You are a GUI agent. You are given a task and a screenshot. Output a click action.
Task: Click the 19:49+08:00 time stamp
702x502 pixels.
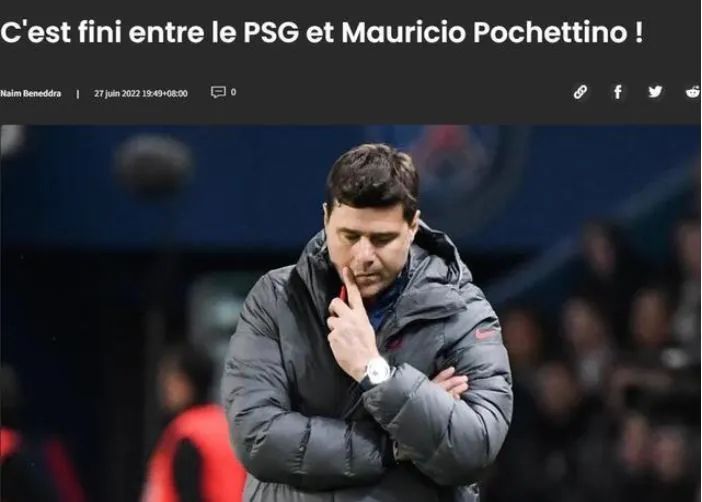[x=165, y=94]
